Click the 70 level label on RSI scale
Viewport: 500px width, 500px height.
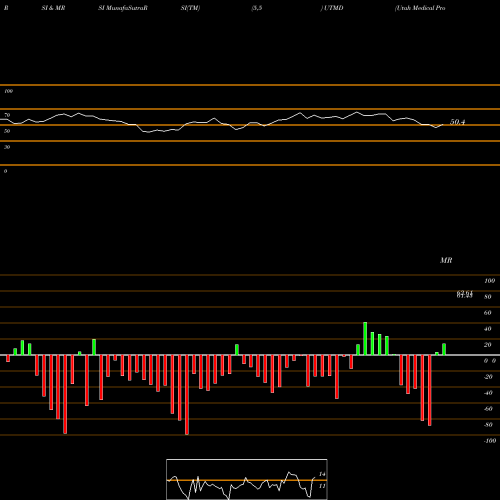tap(7, 115)
